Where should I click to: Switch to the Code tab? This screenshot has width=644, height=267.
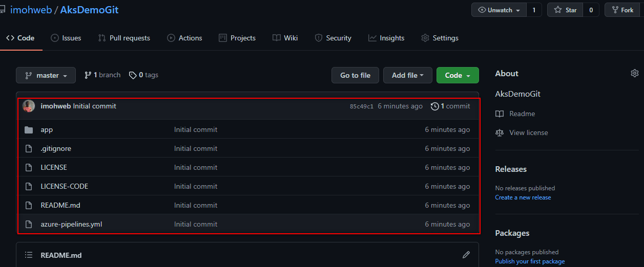coord(20,38)
